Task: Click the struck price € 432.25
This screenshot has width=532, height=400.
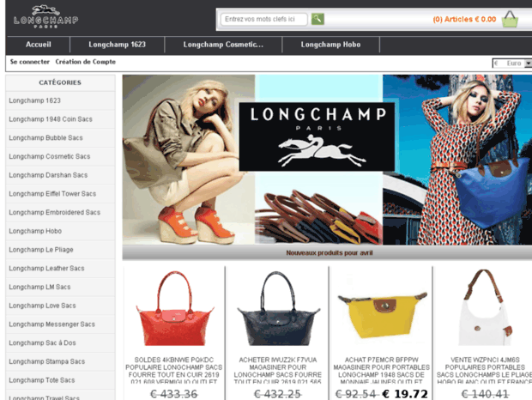Action: [278, 394]
